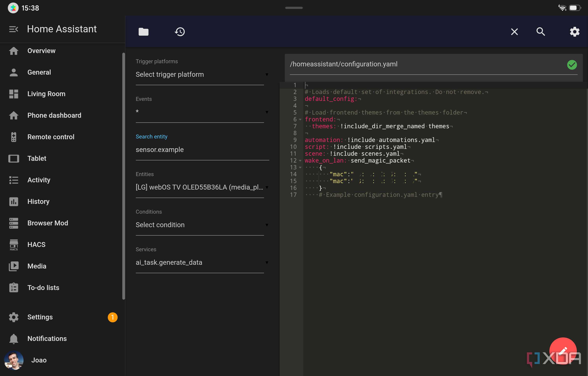Image resolution: width=588 pixels, height=376 pixels.
Task: Collapse wake_on_lan fold arrow at line 12
Action: coord(300,160)
